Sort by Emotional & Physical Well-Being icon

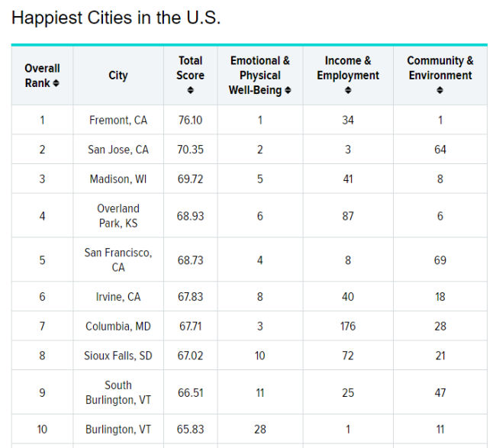[x=288, y=91]
